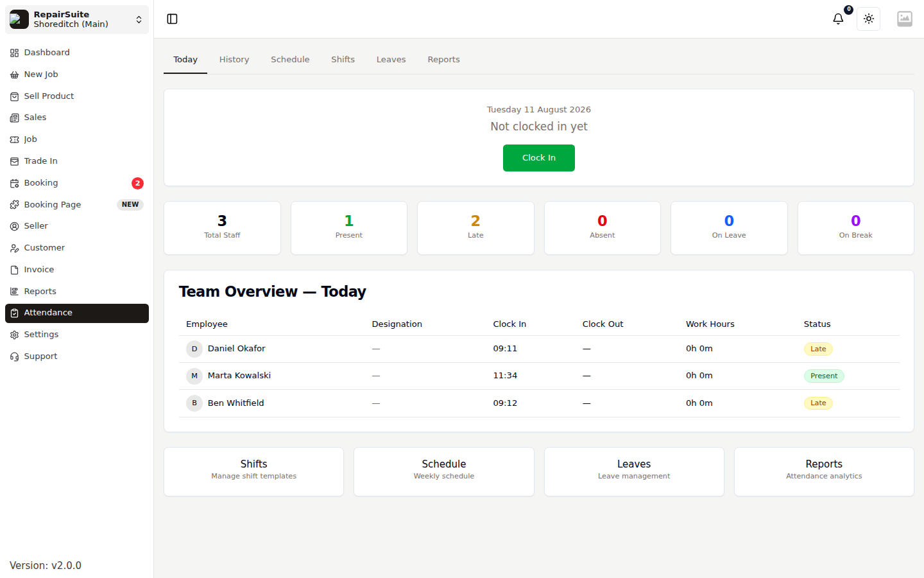Open the Shifts manage templates card
The image size is (924, 578).
point(254,472)
